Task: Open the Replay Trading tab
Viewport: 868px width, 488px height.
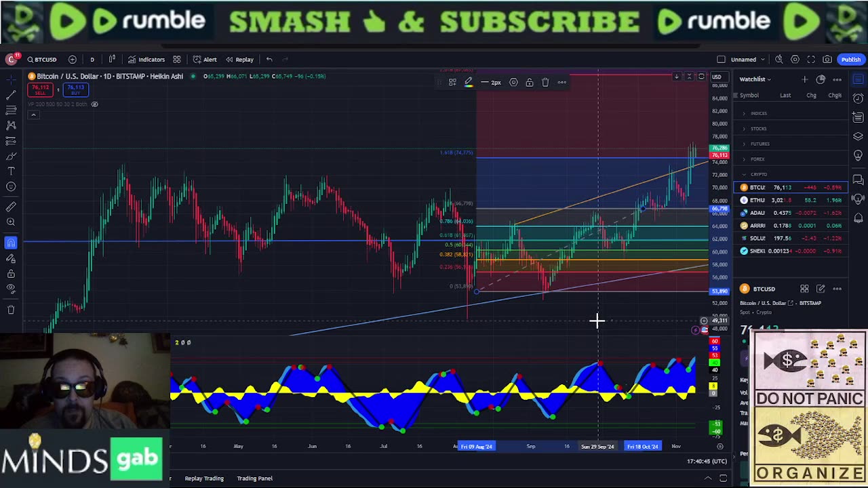Action: point(204,479)
